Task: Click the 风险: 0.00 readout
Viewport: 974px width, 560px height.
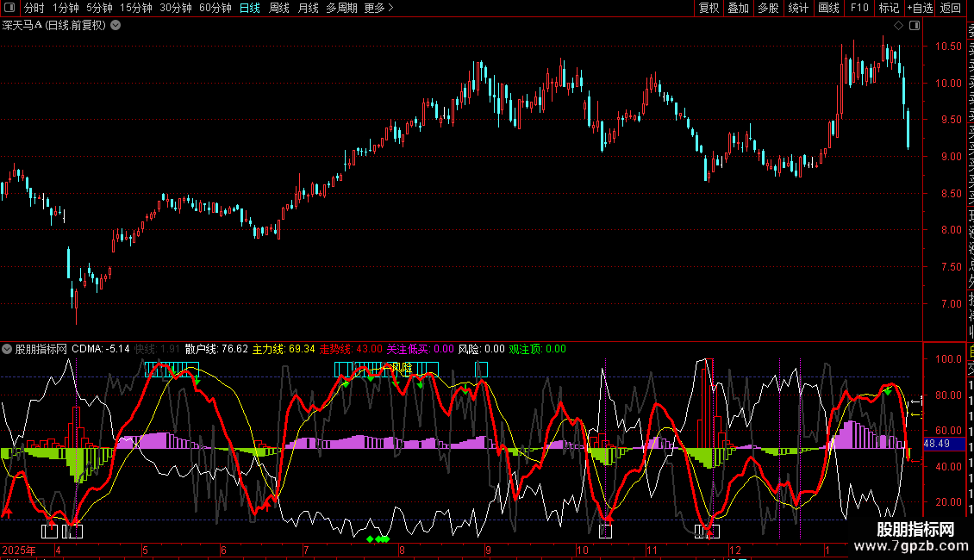Action: (482, 349)
